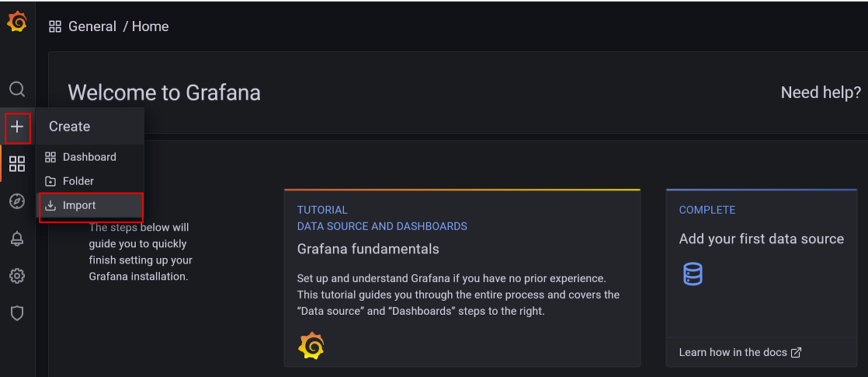Click the Create menu header

pyautogui.click(x=70, y=127)
